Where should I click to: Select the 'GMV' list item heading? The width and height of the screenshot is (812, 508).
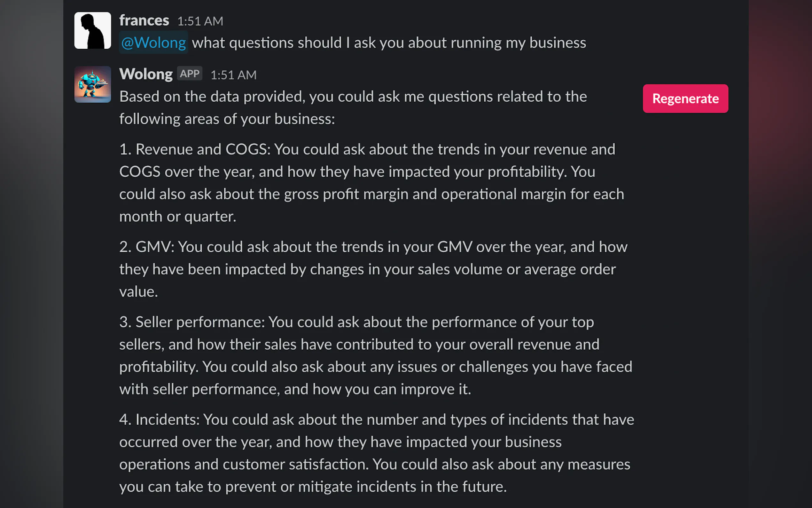tap(154, 247)
